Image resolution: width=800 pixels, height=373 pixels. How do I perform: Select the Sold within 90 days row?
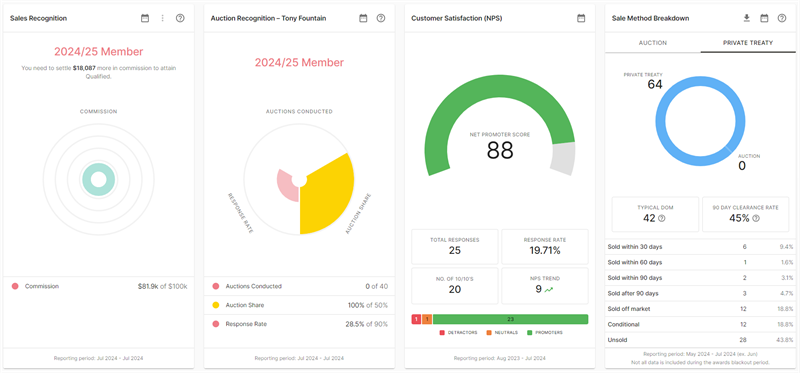coord(701,278)
